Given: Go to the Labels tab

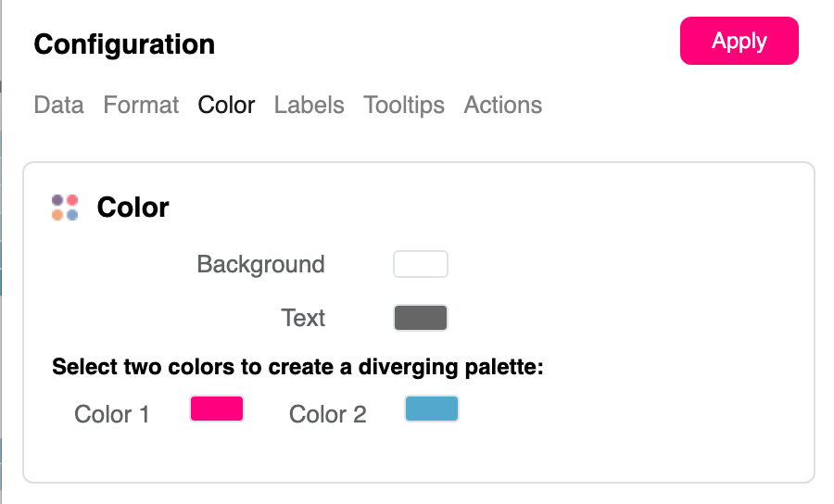Looking at the screenshot, I should click(x=309, y=106).
